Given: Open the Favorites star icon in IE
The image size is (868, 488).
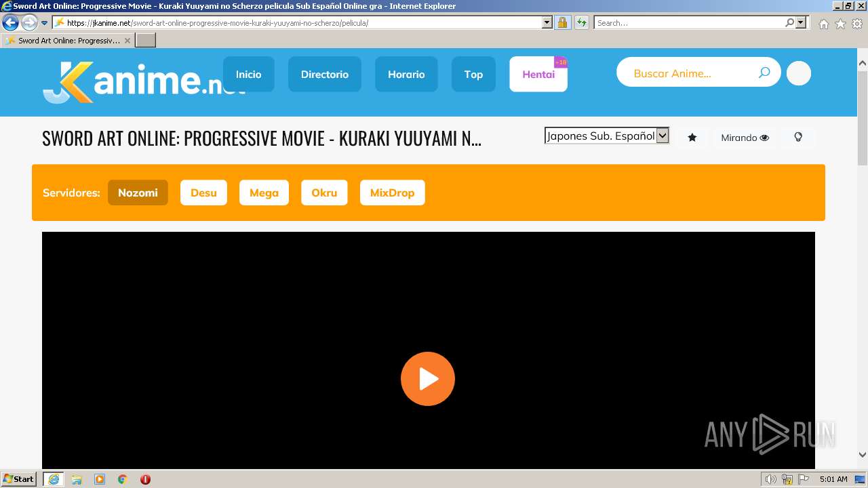Looking at the screenshot, I should pos(840,24).
